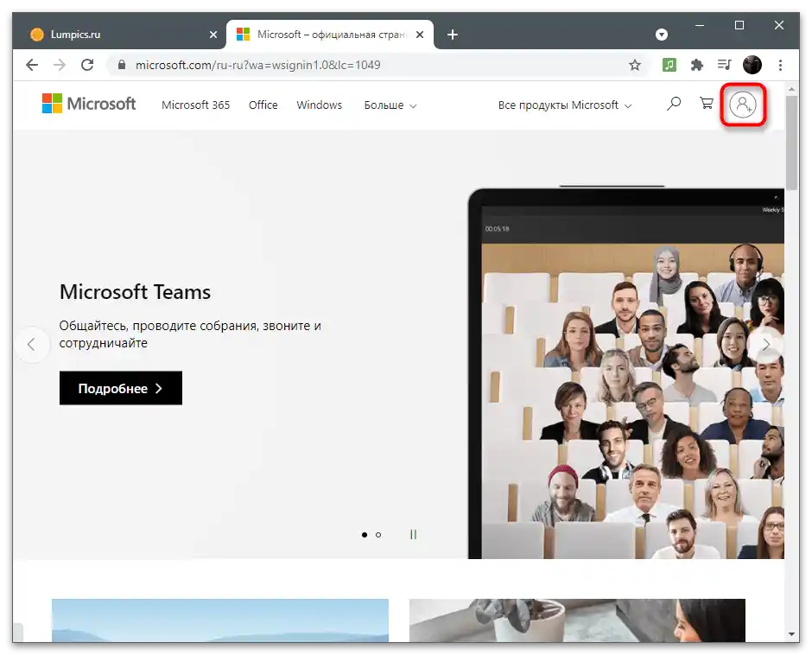Open the Teams meeting tablet image
Image resolution: width=812 pixels, height=655 pixels.
(x=626, y=373)
